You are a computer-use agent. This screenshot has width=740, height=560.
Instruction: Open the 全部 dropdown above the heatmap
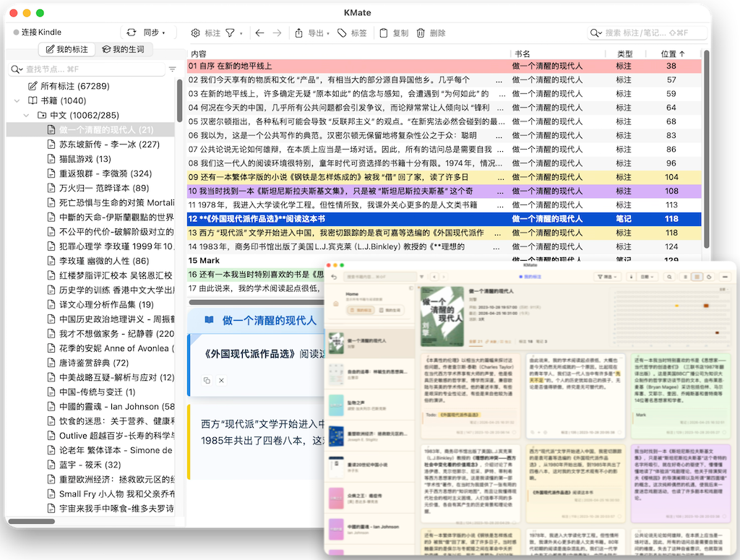click(x=724, y=289)
